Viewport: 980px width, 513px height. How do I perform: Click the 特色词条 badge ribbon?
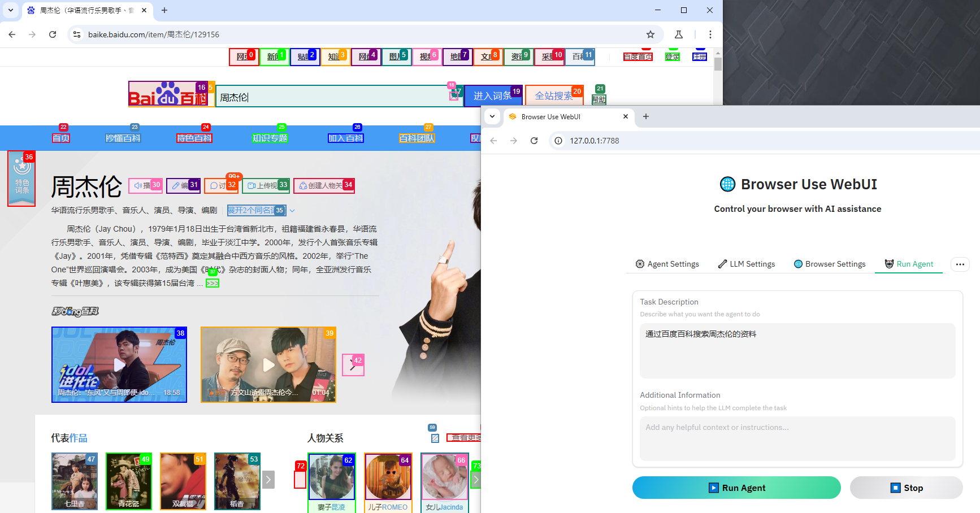coord(21,179)
